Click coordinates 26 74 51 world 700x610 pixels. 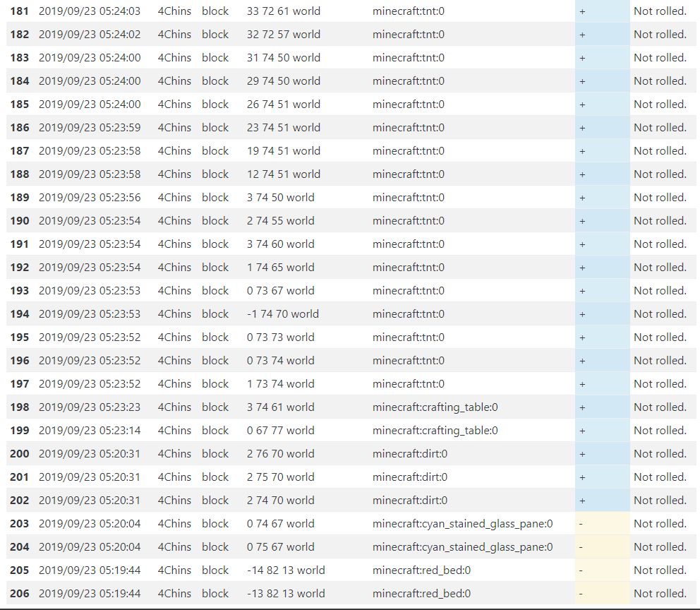(284, 104)
